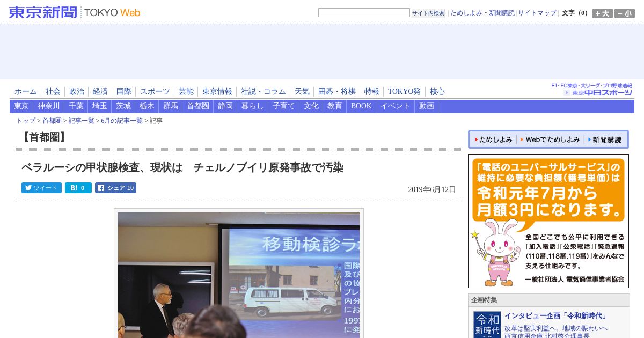Open the 東京情報 section

click(217, 92)
